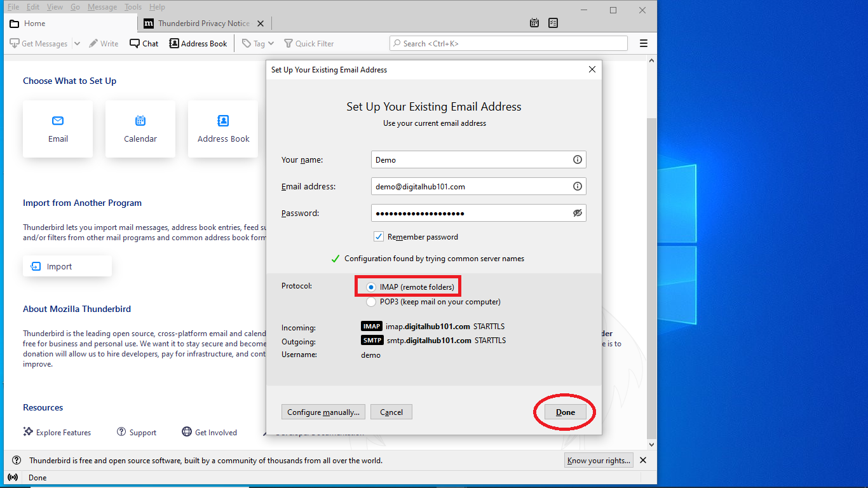Click the smtp.digitalhub101.com server text

pyautogui.click(x=429, y=340)
